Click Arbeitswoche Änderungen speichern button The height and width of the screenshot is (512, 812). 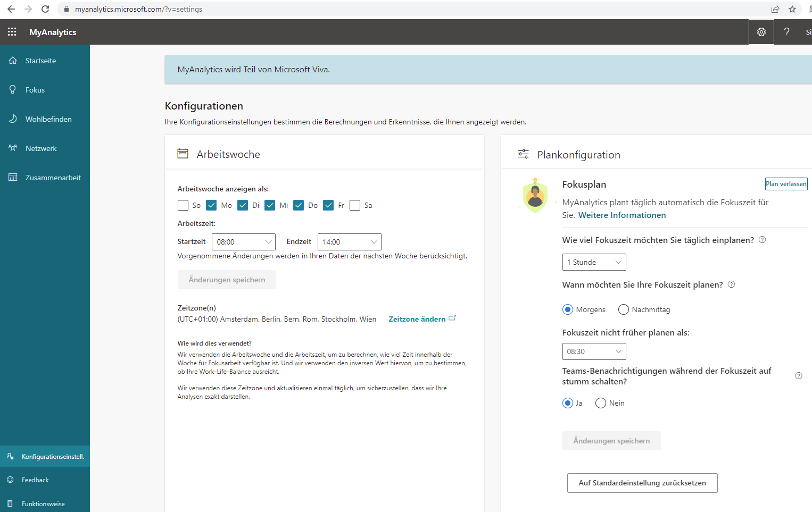click(x=227, y=280)
